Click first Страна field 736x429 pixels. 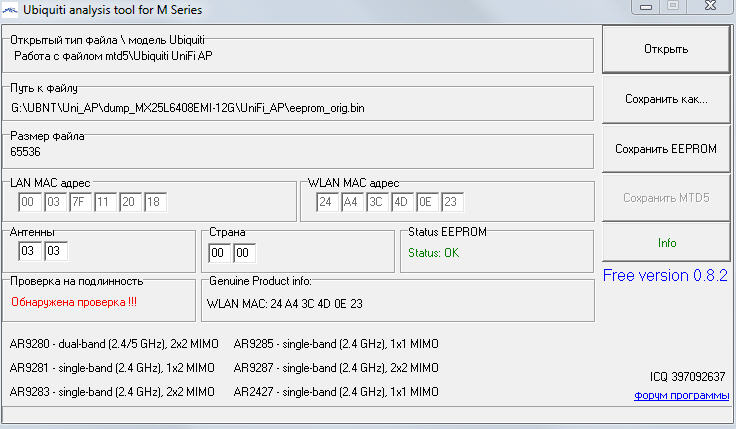pyautogui.click(x=219, y=253)
